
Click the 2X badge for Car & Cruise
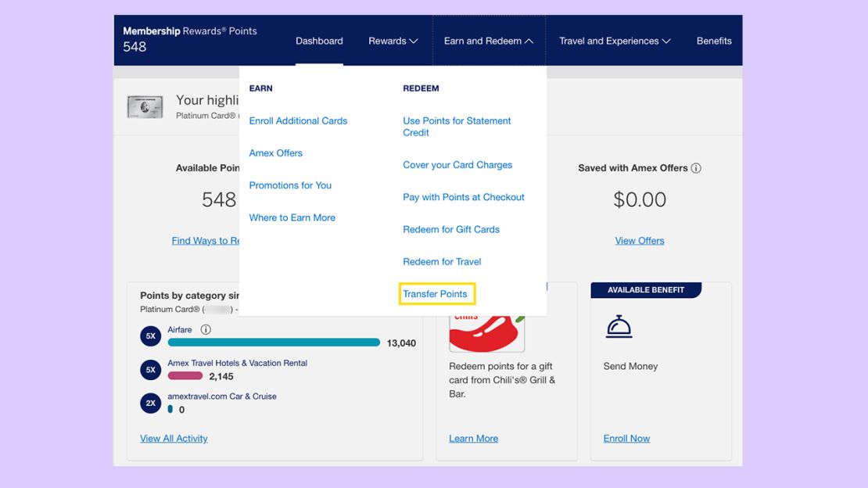[x=151, y=404]
